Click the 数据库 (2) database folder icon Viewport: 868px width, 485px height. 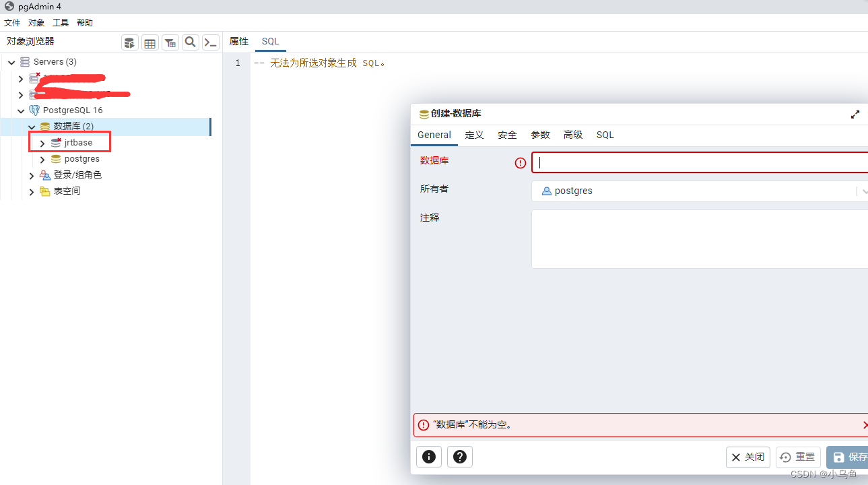(x=45, y=126)
